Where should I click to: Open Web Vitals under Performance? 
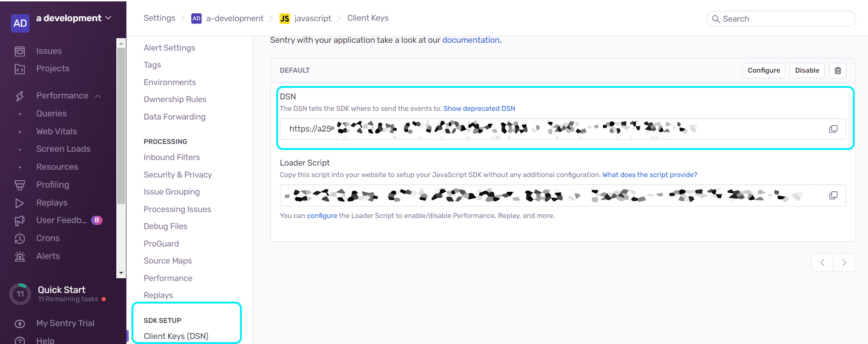pyautogui.click(x=57, y=132)
